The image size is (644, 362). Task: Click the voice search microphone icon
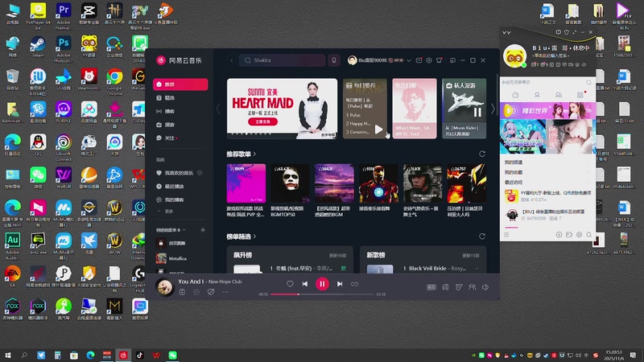click(334, 60)
